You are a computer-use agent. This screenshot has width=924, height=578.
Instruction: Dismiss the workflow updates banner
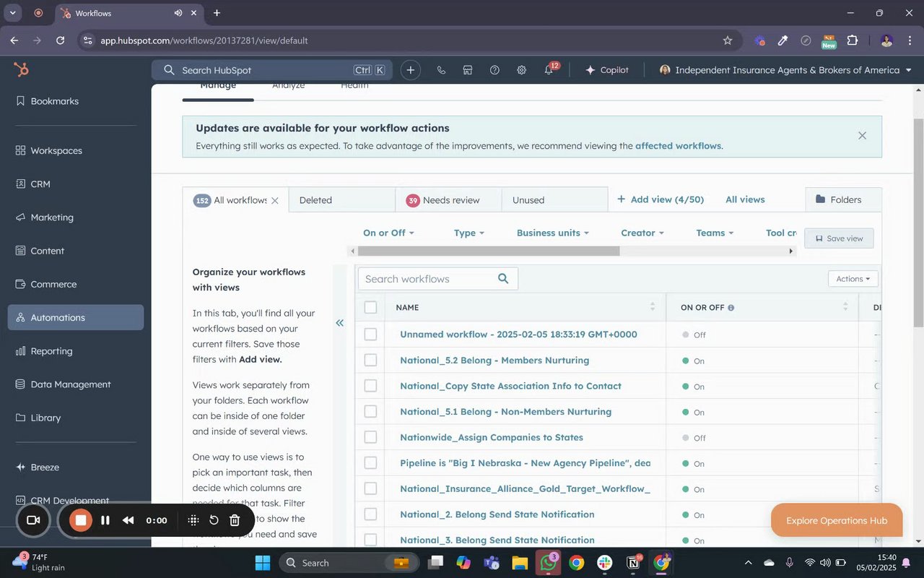point(862,135)
